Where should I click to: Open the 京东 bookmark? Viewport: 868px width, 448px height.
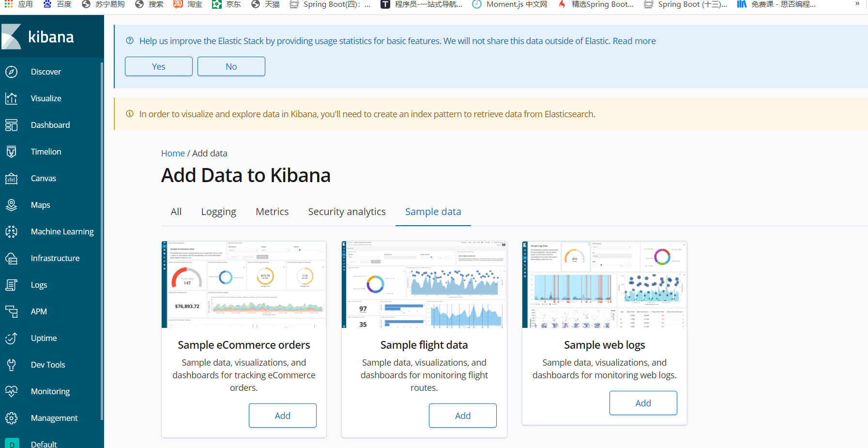tap(227, 4)
